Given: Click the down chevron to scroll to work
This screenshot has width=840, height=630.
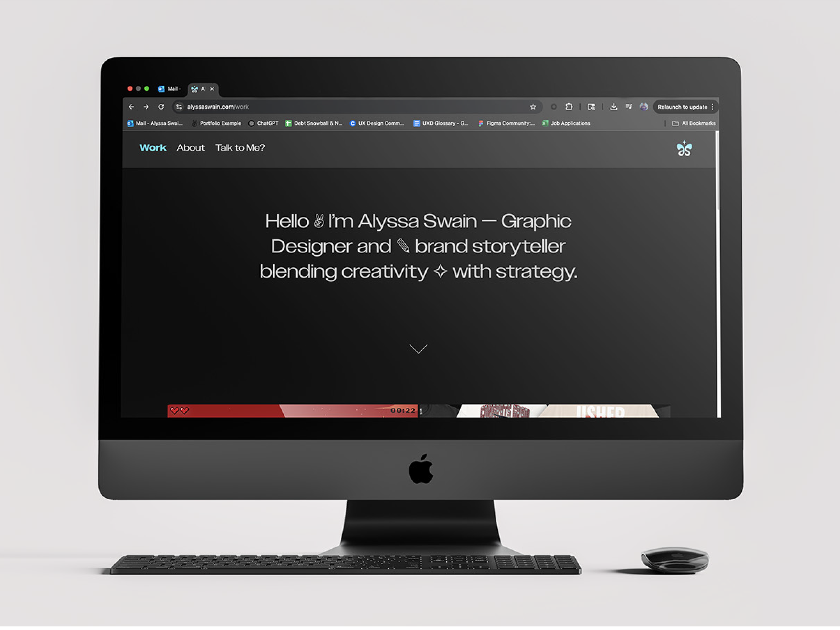Looking at the screenshot, I should tap(419, 348).
